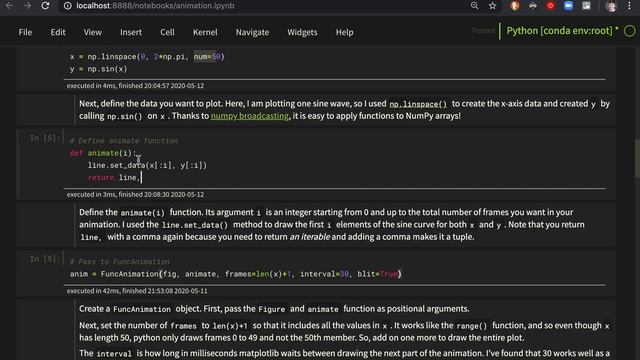640x360 pixels.
Task: Open the browser zoom magnifier icon
Action: pyautogui.click(x=474, y=6)
